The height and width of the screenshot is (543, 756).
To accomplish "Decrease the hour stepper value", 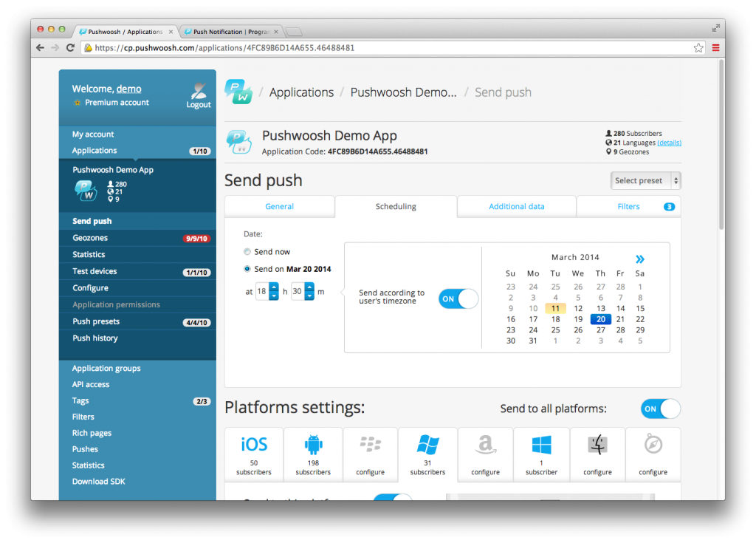I will point(274,296).
